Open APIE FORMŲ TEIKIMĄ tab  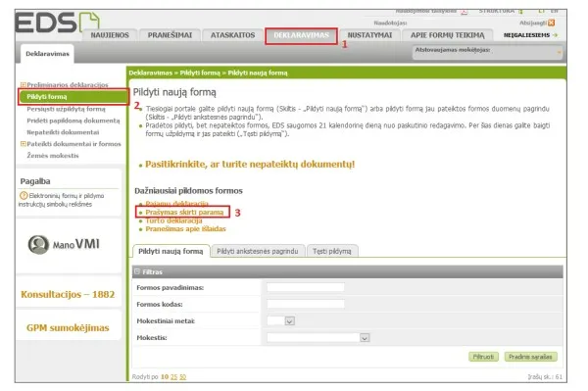pos(448,35)
